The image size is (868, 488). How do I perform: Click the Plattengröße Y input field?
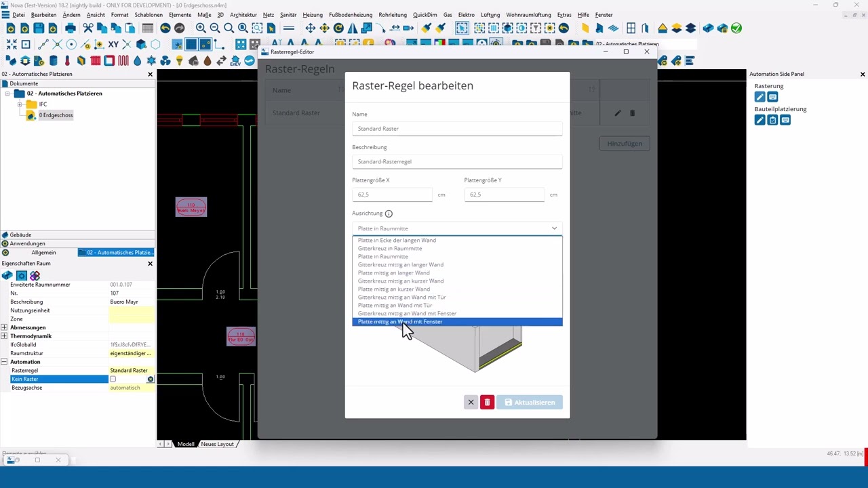click(x=504, y=195)
